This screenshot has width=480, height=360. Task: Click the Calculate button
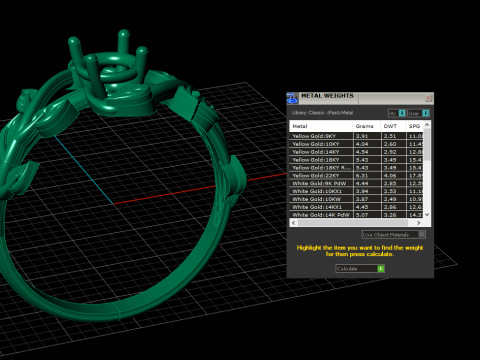coord(360,269)
